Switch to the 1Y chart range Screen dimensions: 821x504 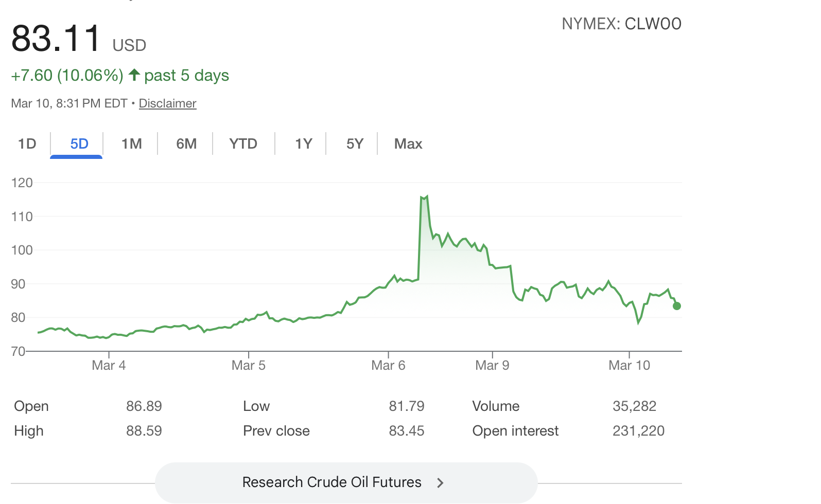point(303,143)
